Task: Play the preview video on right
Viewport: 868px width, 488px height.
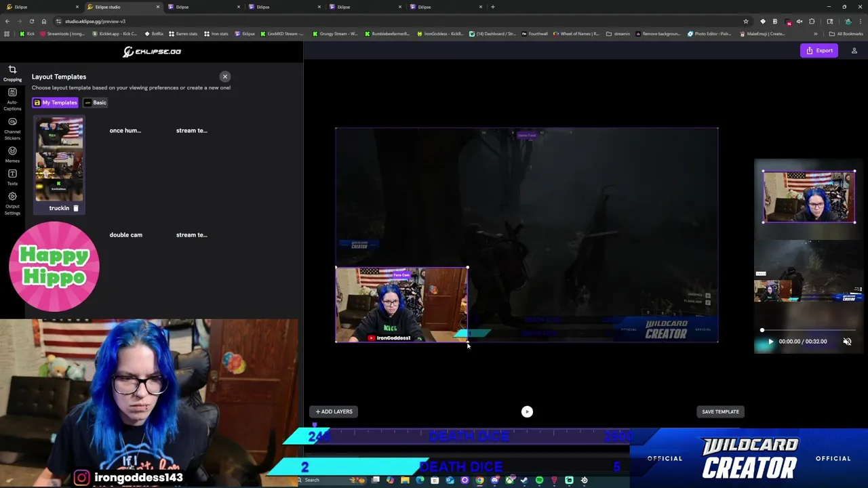Action: point(770,342)
